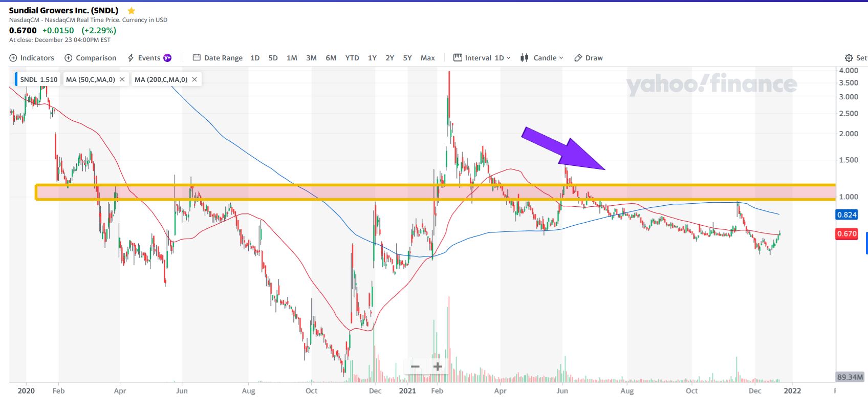This screenshot has width=868, height=408.
Task: Click the 3.500 price axis label
Action: tap(849, 83)
